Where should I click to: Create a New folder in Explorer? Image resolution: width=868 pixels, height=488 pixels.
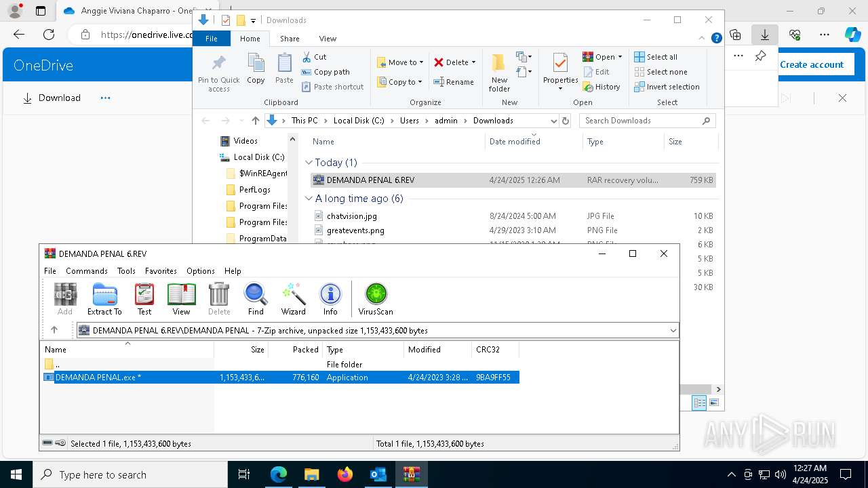[x=499, y=73]
